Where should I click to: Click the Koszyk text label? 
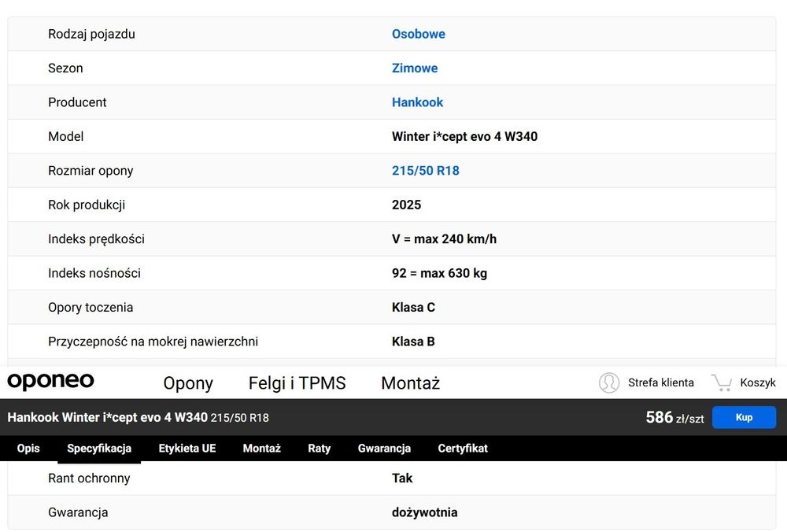[757, 382]
